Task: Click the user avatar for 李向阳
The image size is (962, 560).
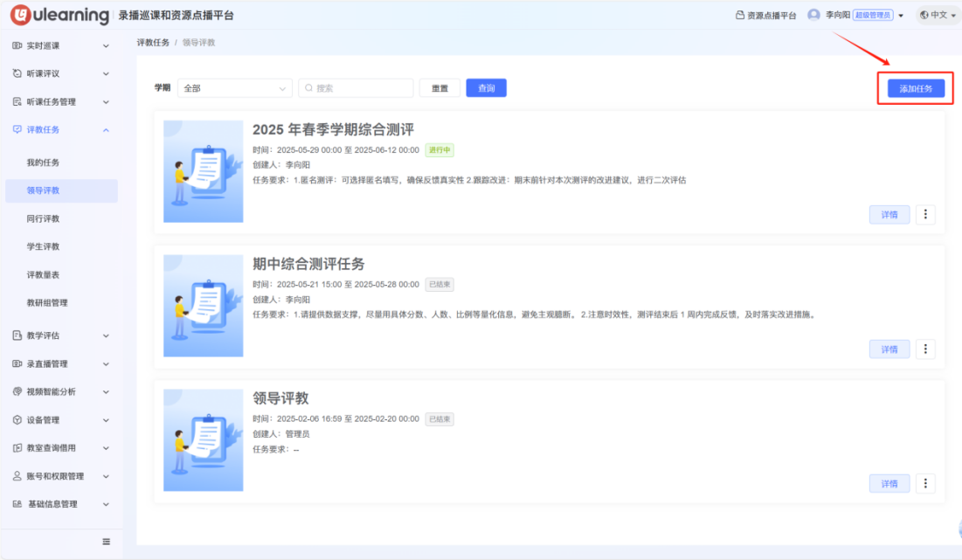Action: [813, 15]
